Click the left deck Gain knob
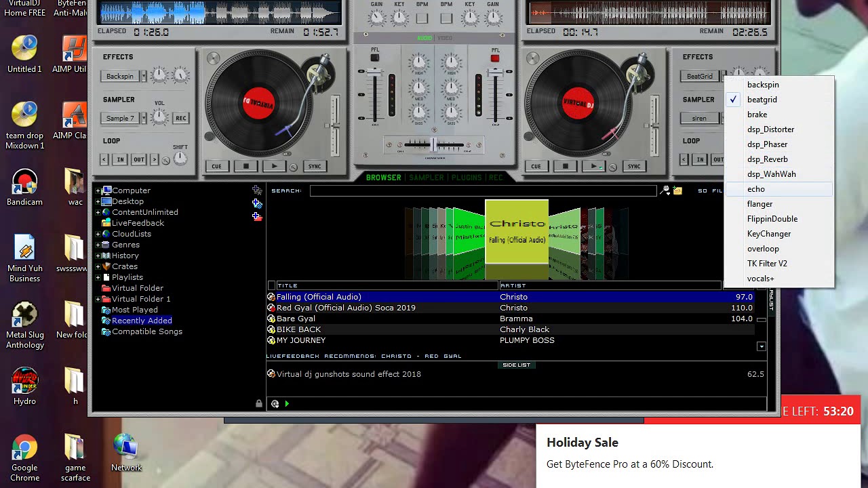 [377, 18]
